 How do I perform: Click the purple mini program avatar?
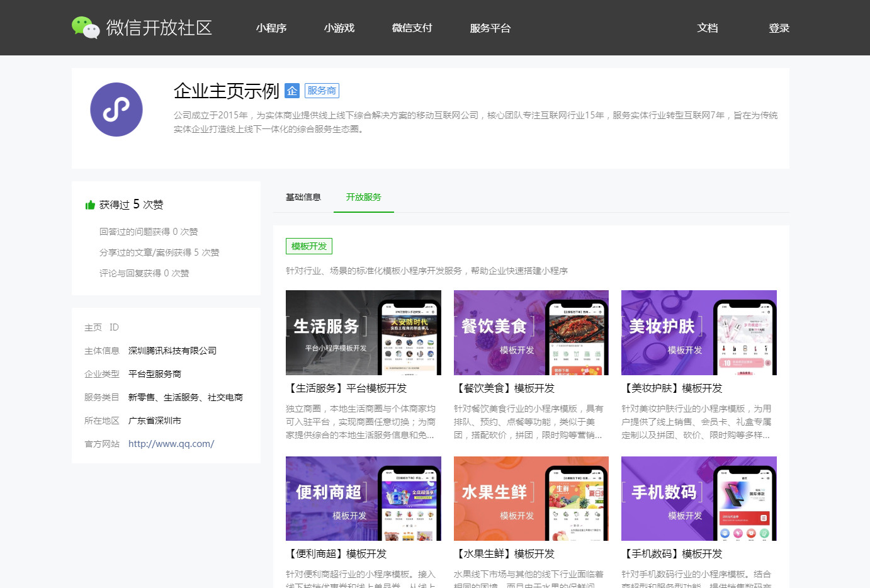click(116, 110)
